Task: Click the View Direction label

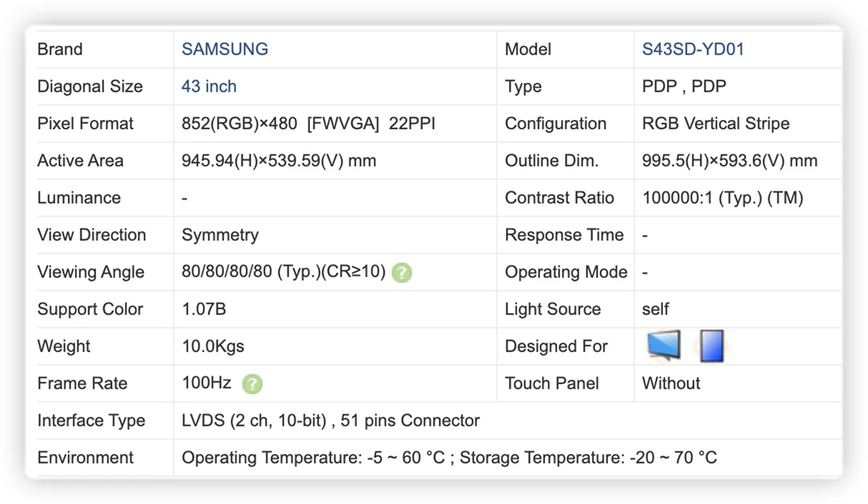Action: 92,234
